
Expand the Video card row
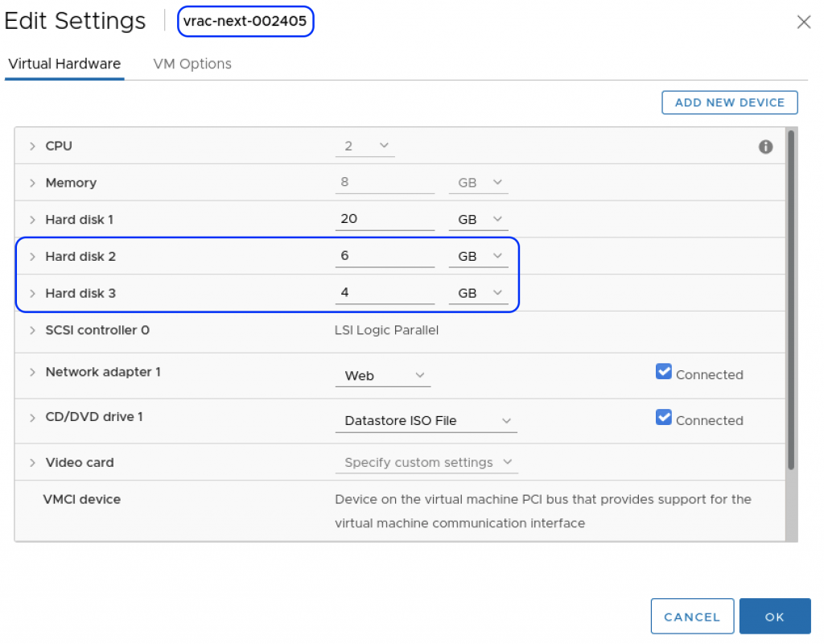click(x=33, y=463)
